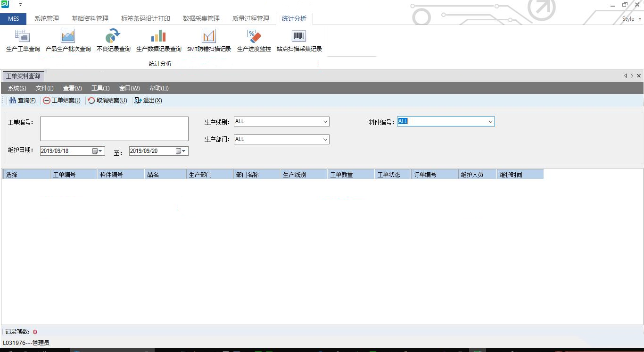This screenshot has height=352, width=644.
Task: Click 工单结案(J) toolbar button
Action: (x=61, y=101)
